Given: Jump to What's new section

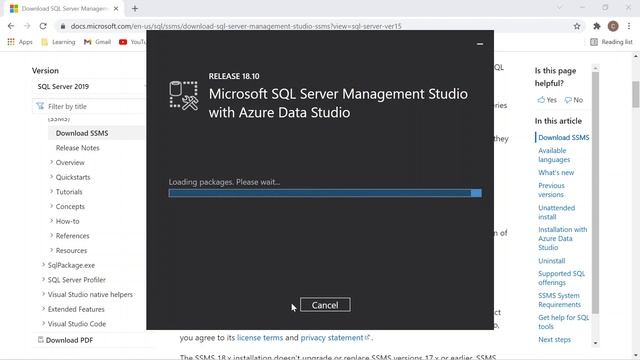Looking at the screenshot, I should pos(556,173).
